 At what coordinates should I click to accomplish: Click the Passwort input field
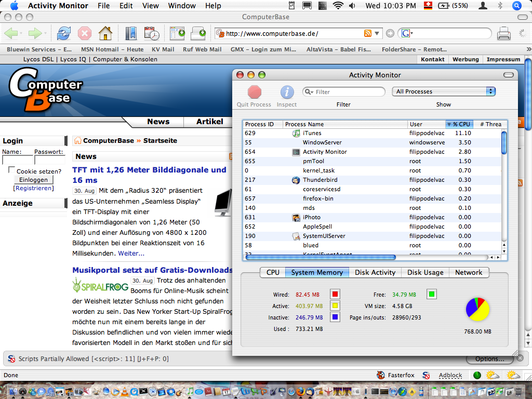pos(49,160)
